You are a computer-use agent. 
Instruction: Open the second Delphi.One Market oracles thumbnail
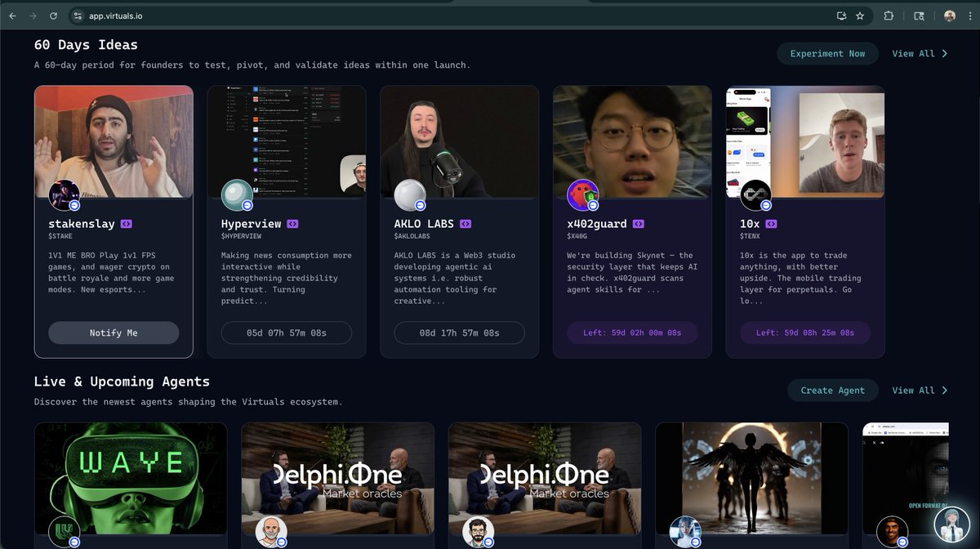546,478
